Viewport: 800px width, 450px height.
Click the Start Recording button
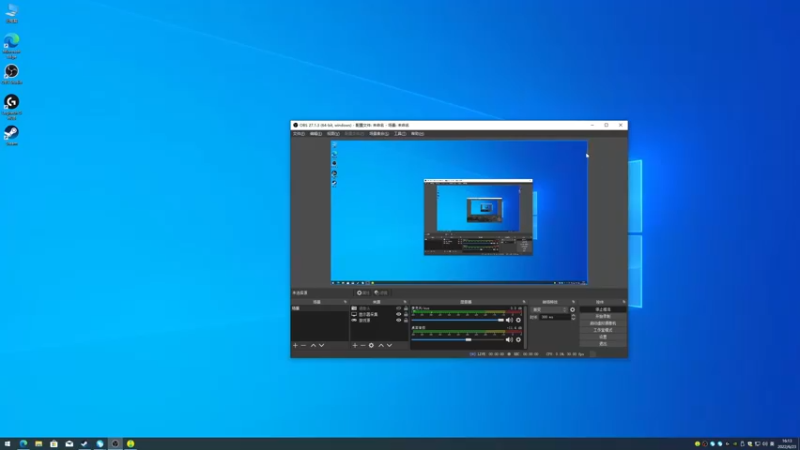pos(603,316)
